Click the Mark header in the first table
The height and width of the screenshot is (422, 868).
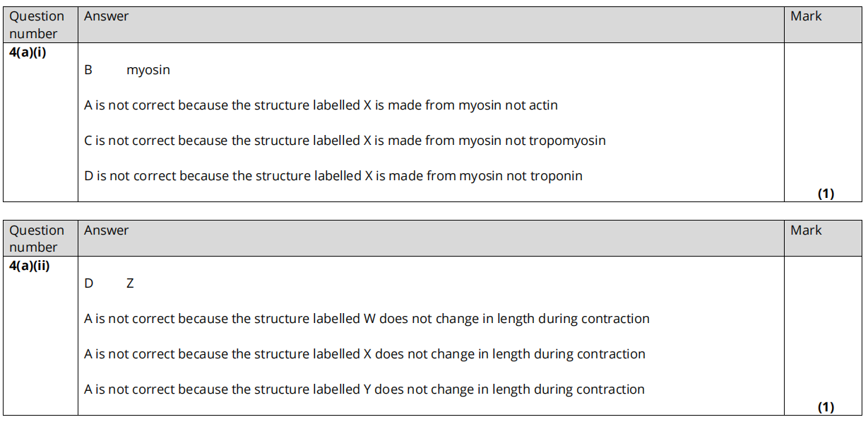[806, 16]
